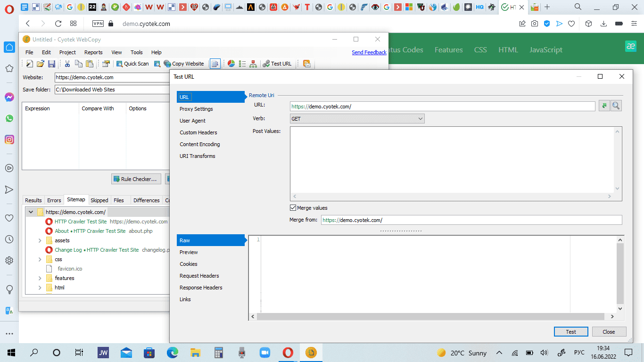Switch to the Errors tab
Viewport: 644px width, 362px height.
pos(54,200)
